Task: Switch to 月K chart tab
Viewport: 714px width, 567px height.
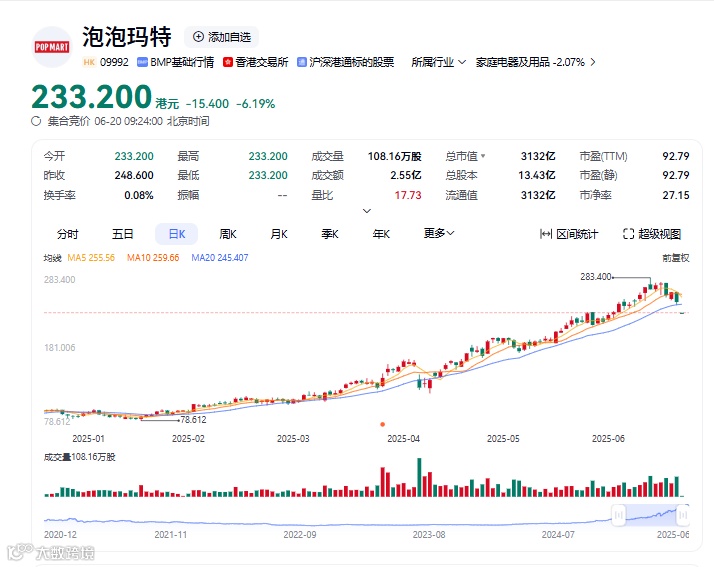Action: (x=279, y=234)
